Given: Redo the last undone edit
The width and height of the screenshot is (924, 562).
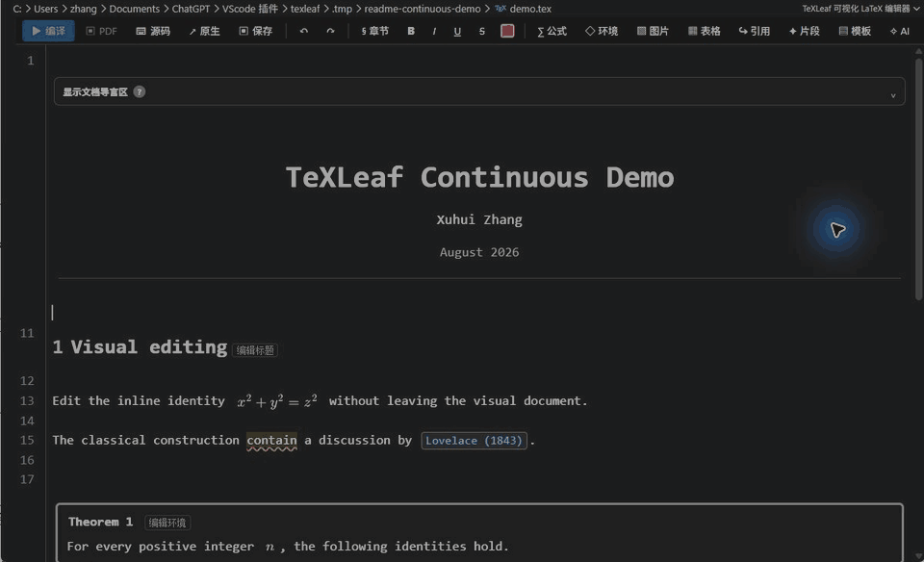Looking at the screenshot, I should point(330,31).
